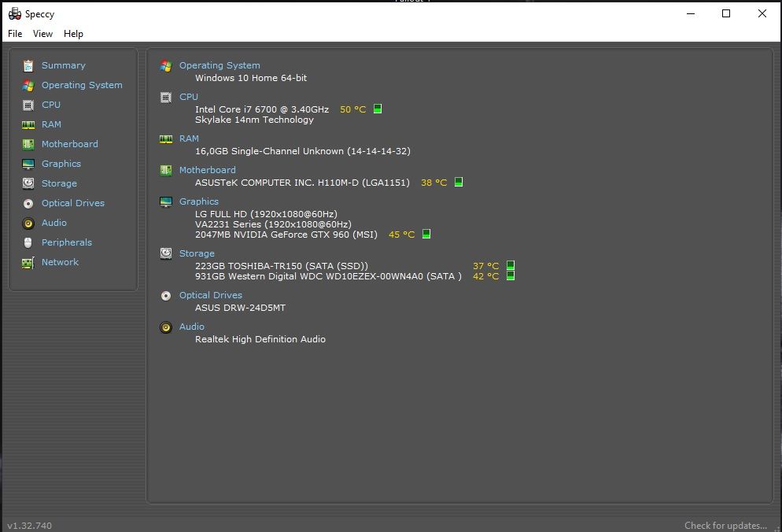Click the Motherboard icon in main panel

(166, 170)
